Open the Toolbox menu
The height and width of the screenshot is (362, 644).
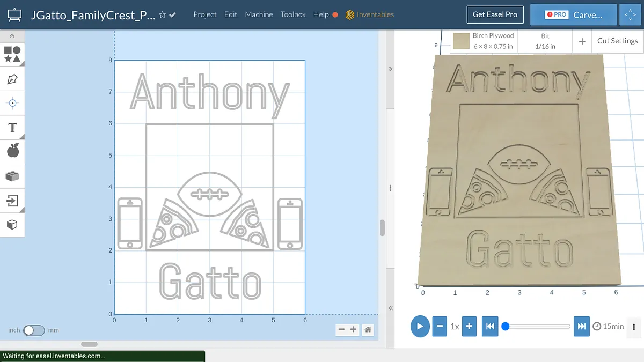[293, 14]
